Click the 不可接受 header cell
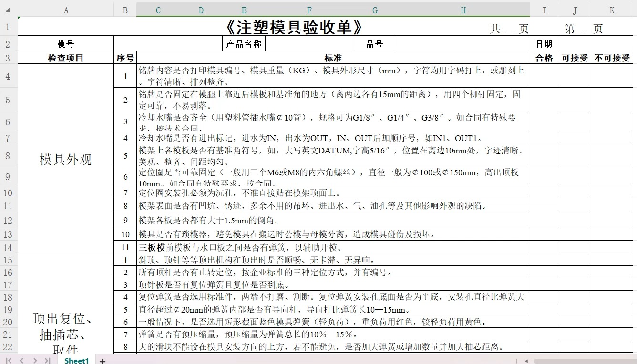The image size is (637, 364). 613,58
